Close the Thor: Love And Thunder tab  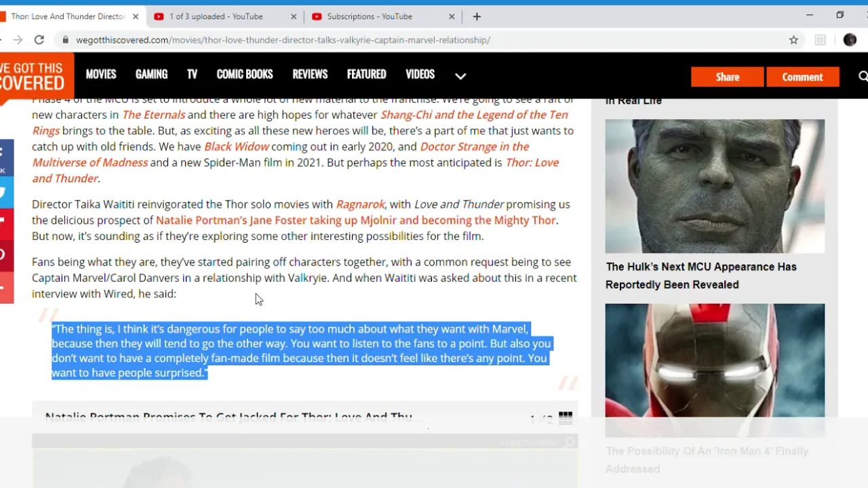point(136,16)
